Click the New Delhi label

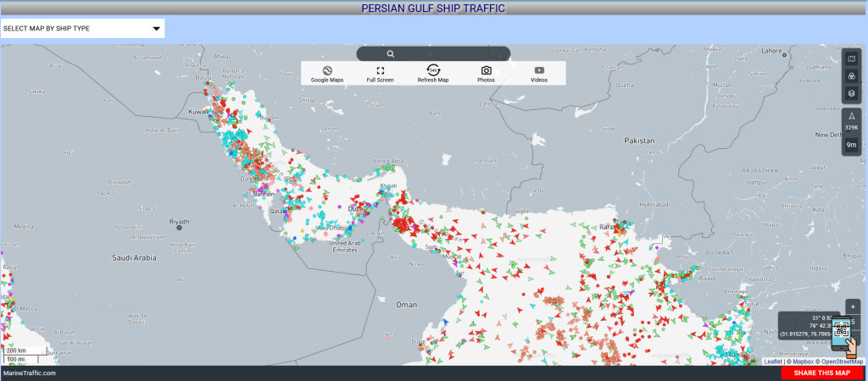(829, 135)
